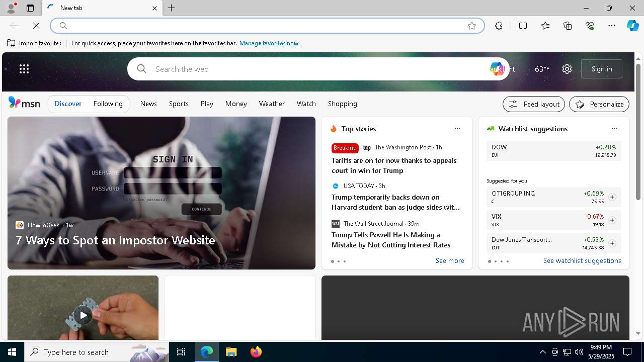Screen dimensions: 644x362
Task: Open tab actions menu icon
Action: pos(30,8)
